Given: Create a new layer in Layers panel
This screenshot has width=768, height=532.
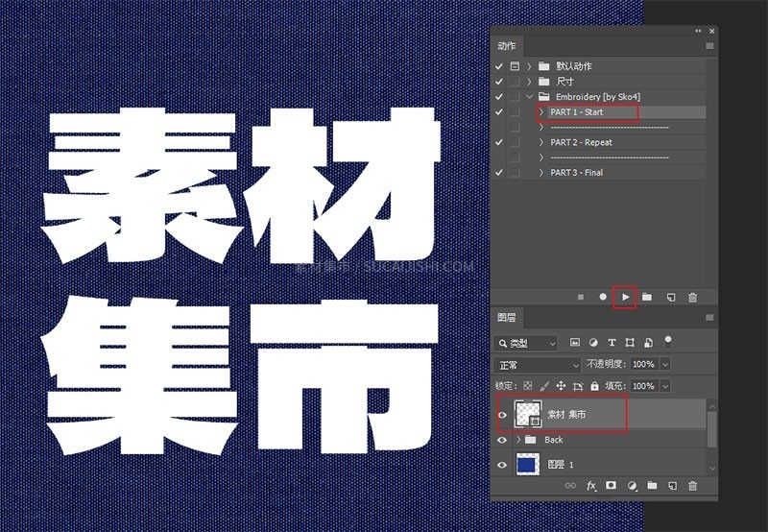Looking at the screenshot, I should (672, 486).
